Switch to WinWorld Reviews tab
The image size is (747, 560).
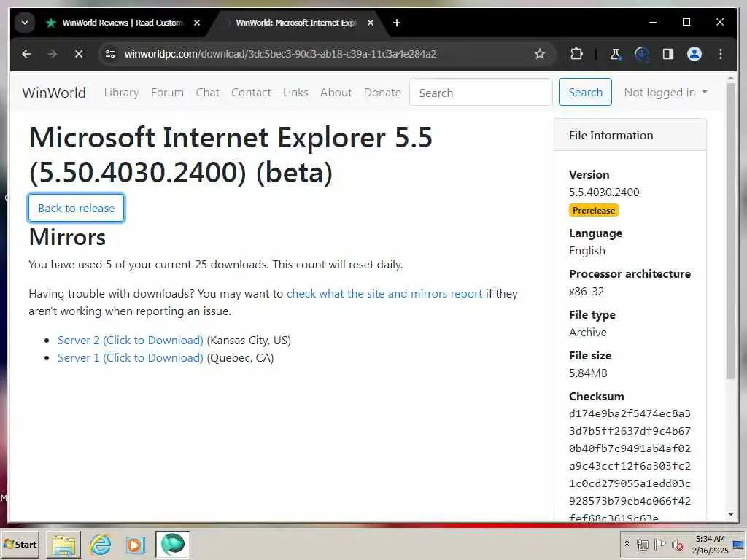[x=122, y=23]
